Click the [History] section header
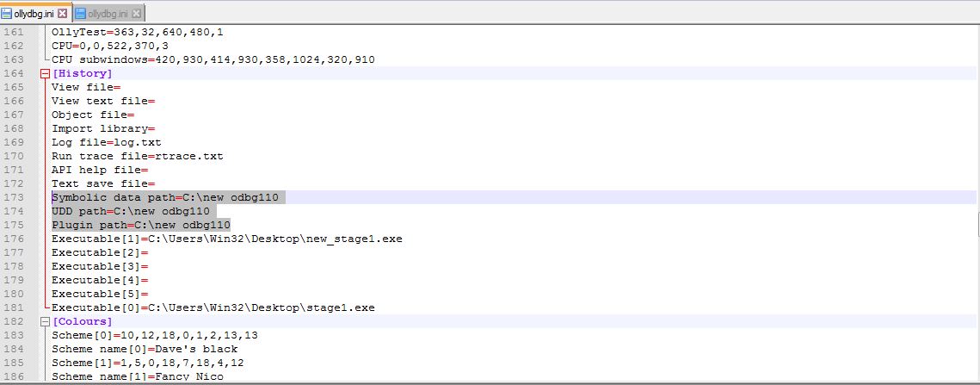This screenshot has width=980, height=385. coord(82,73)
